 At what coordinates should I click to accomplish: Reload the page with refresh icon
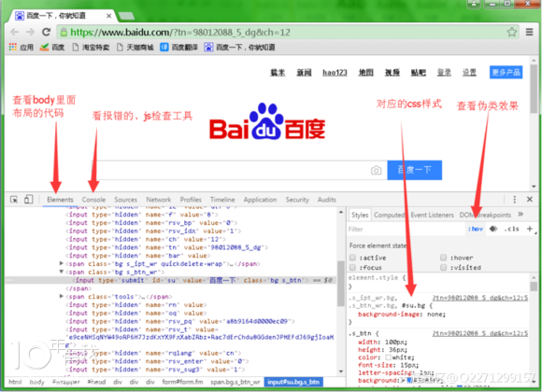46,32
